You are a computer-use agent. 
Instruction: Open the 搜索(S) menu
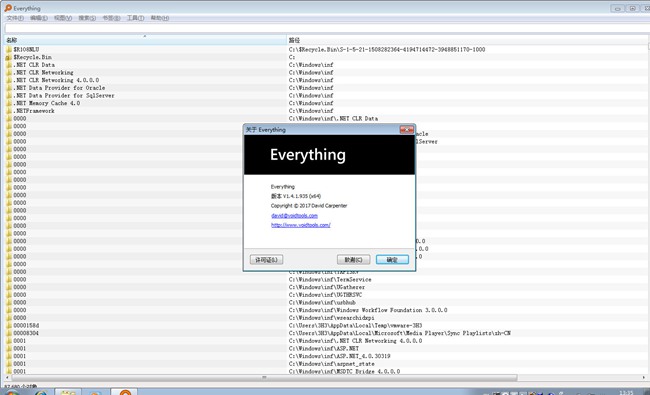coord(87,18)
